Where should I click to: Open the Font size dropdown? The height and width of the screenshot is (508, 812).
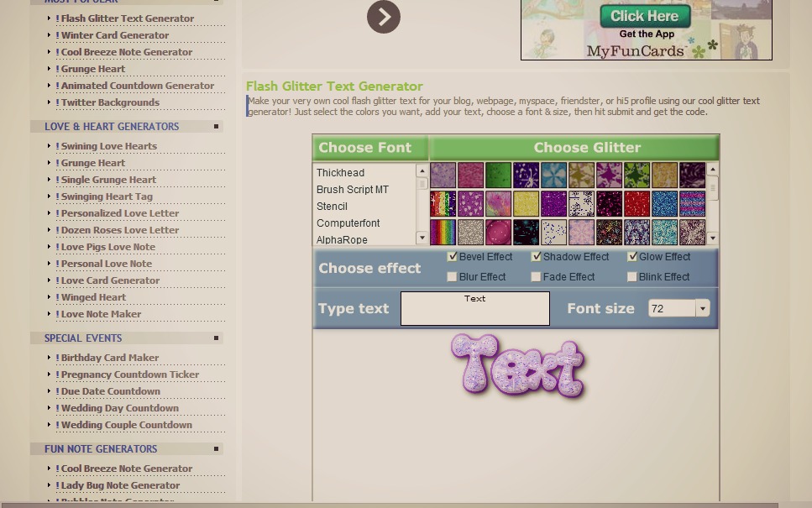tap(702, 309)
